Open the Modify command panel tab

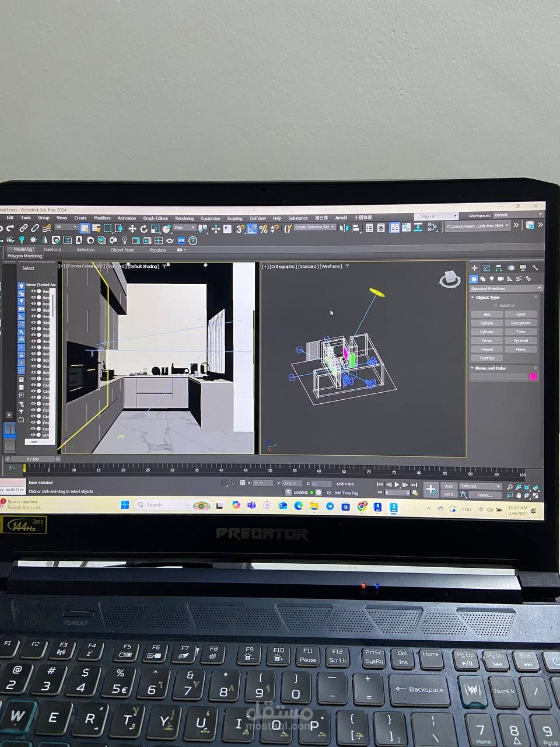[x=487, y=268]
